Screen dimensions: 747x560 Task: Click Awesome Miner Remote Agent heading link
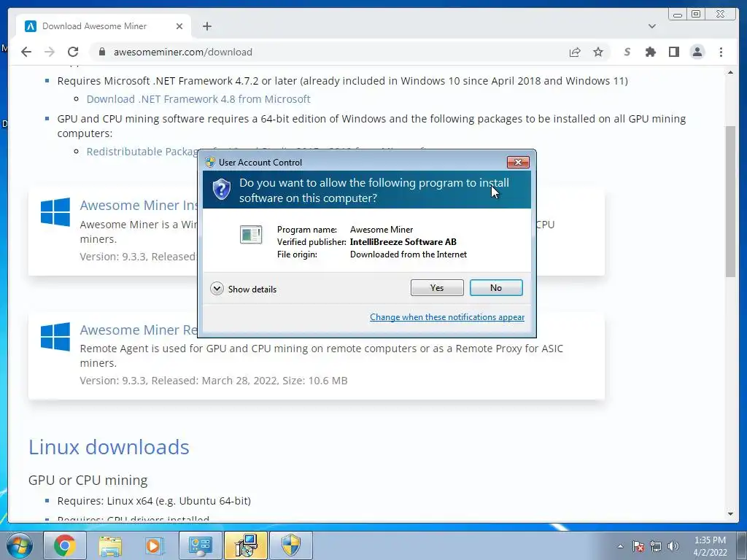point(138,330)
